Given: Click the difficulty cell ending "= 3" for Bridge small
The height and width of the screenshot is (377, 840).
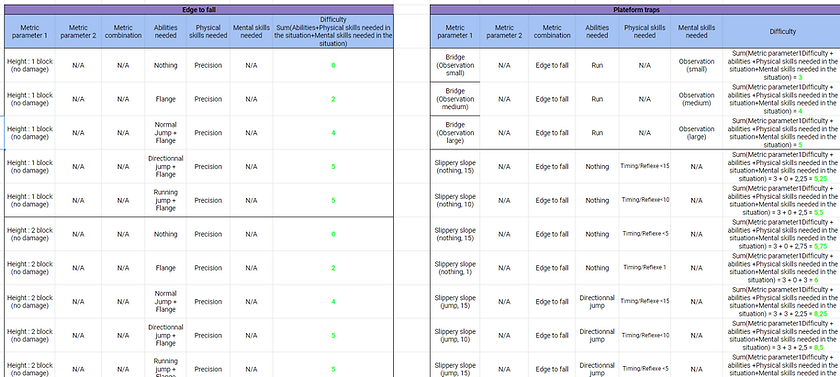Looking at the screenshot, I should point(783,65).
